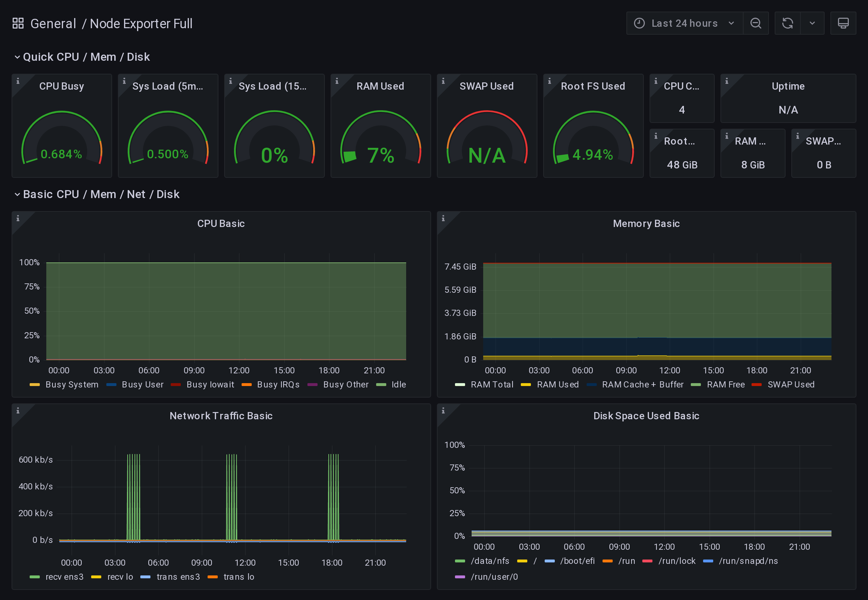The width and height of the screenshot is (868, 600).
Task: Toggle Busy Iowait series in CPU legend
Action: (x=210, y=385)
